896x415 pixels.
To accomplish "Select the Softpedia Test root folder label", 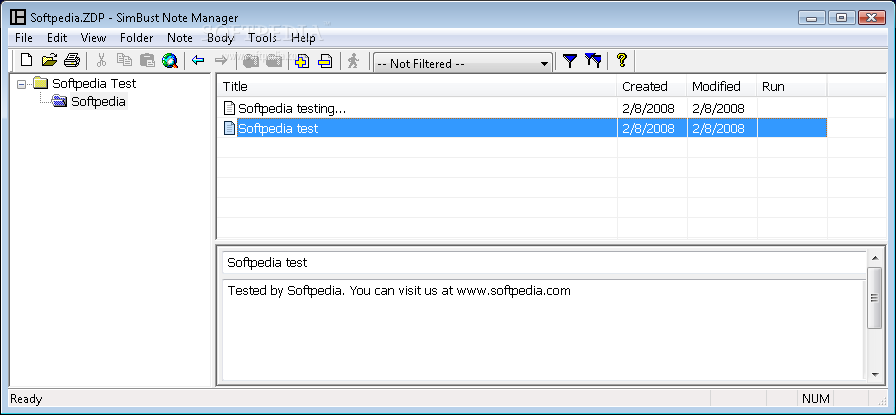I will coord(94,83).
